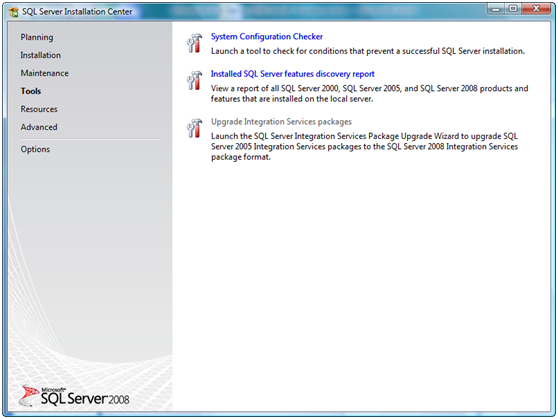Show the Advanced options page
This screenshot has width=558, height=419.
[39, 127]
